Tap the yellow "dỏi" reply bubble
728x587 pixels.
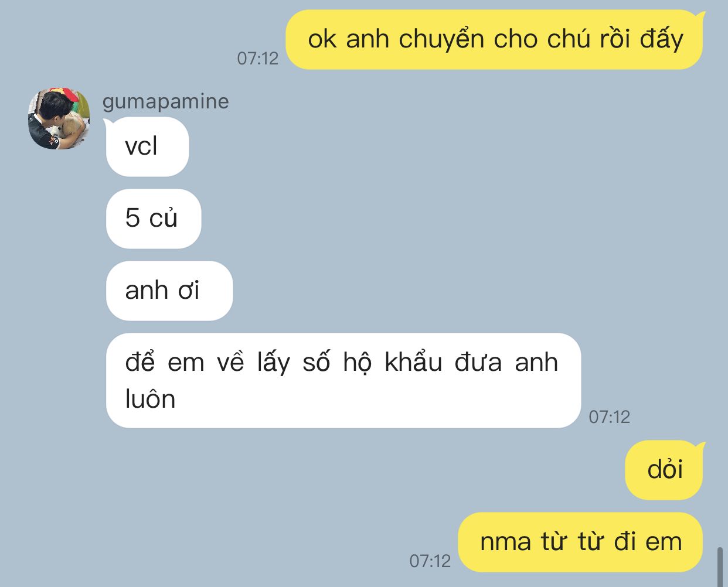click(664, 470)
